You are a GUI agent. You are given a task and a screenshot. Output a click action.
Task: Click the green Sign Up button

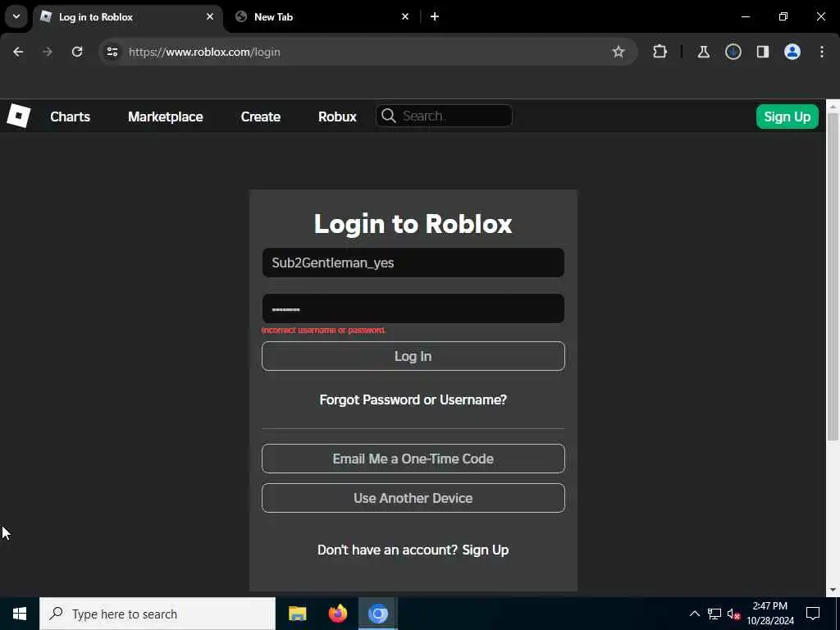(x=787, y=116)
